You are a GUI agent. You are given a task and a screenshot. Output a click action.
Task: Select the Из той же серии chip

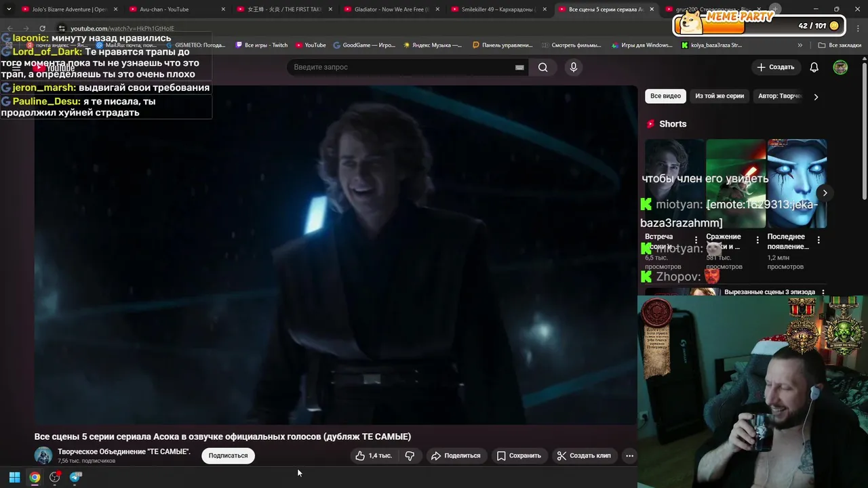719,96
